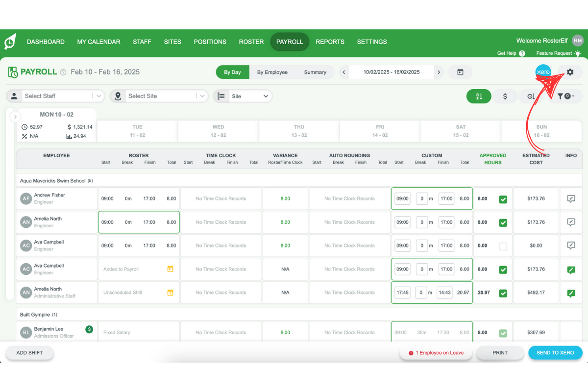
Task: Click the Get Help question mark icon
Action: pyautogui.click(x=522, y=53)
